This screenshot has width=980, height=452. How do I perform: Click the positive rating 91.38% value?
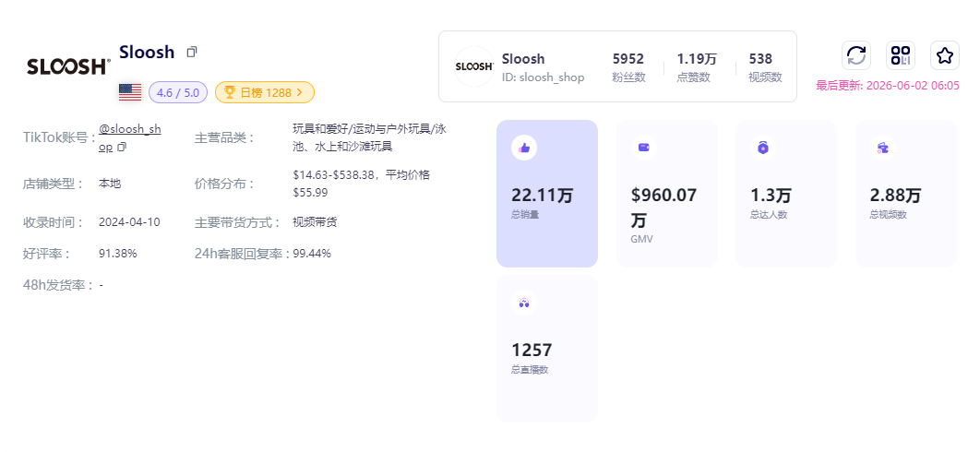pos(117,254)
